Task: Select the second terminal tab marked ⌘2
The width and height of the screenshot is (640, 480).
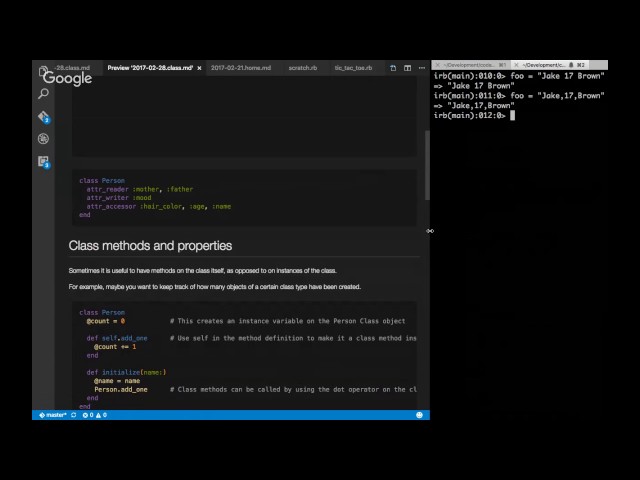Action: coord(550,65)
